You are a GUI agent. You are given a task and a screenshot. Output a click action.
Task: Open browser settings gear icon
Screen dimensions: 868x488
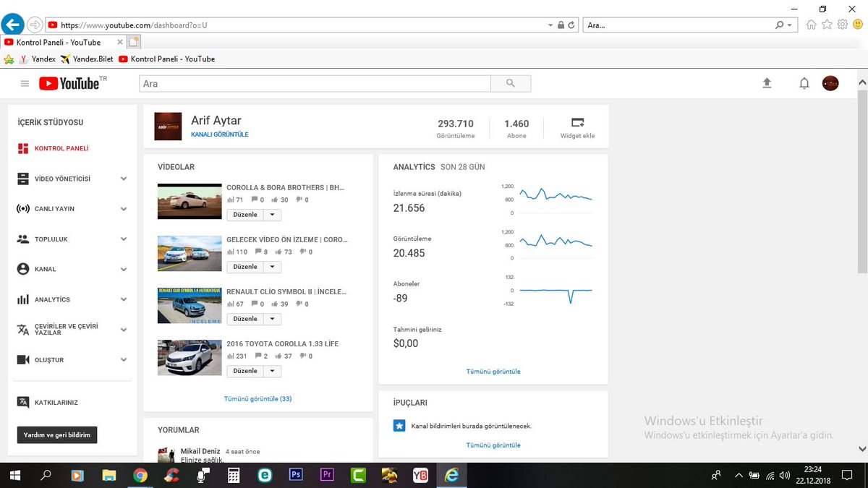(843, 25)
